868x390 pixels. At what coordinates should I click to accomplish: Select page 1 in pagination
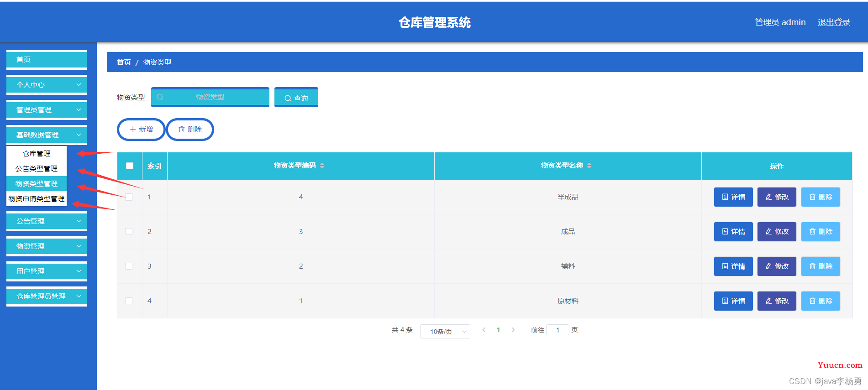(x=499, y=330)
